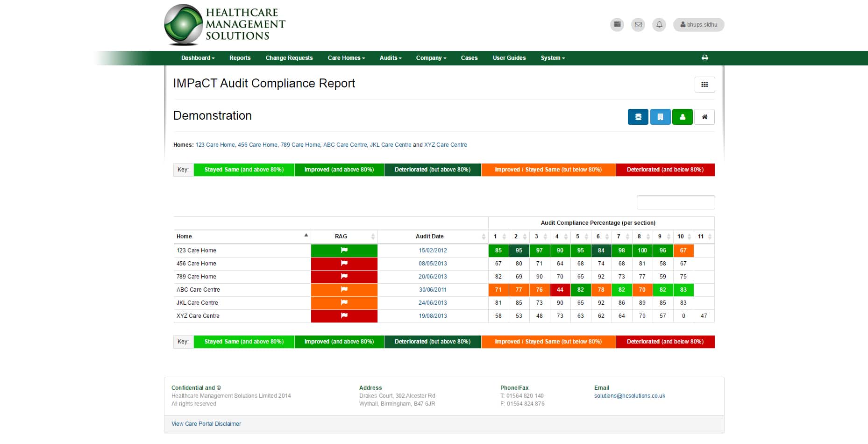Open the Audits dropdown menu
The image size is (868, 444).
click(x=390, y=58)
